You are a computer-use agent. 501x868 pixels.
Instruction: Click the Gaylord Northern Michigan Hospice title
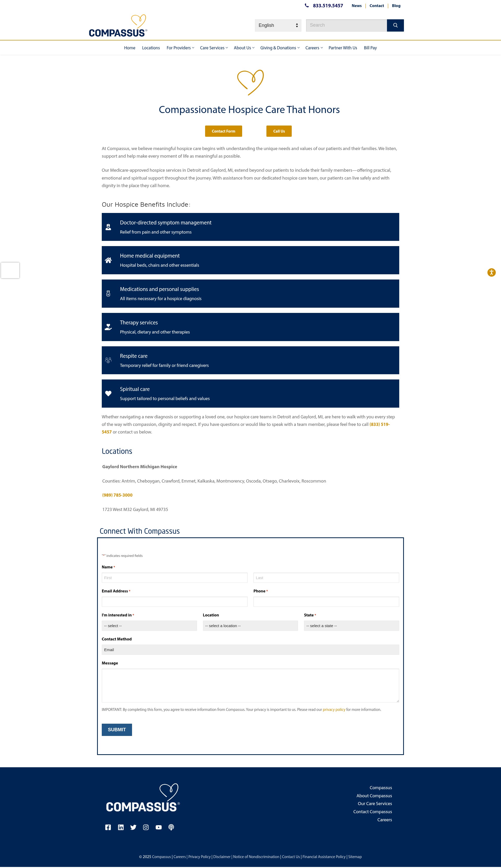point(140,467)
